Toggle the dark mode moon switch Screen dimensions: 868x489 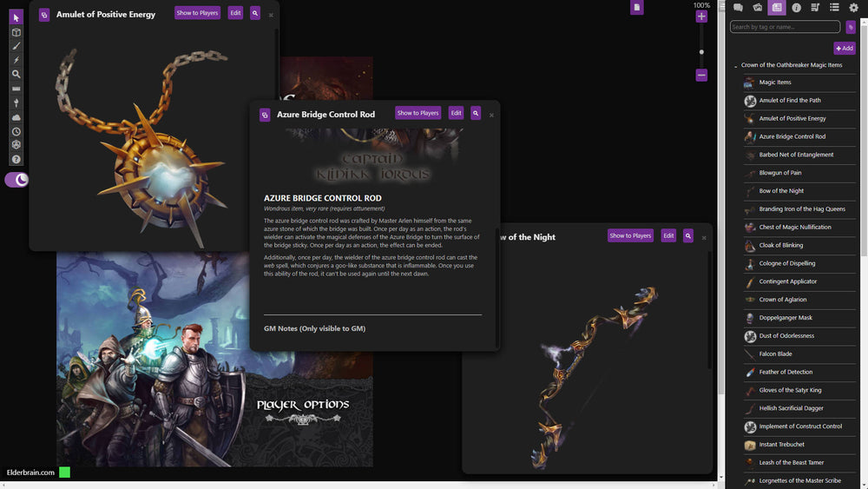click(17, 180)
